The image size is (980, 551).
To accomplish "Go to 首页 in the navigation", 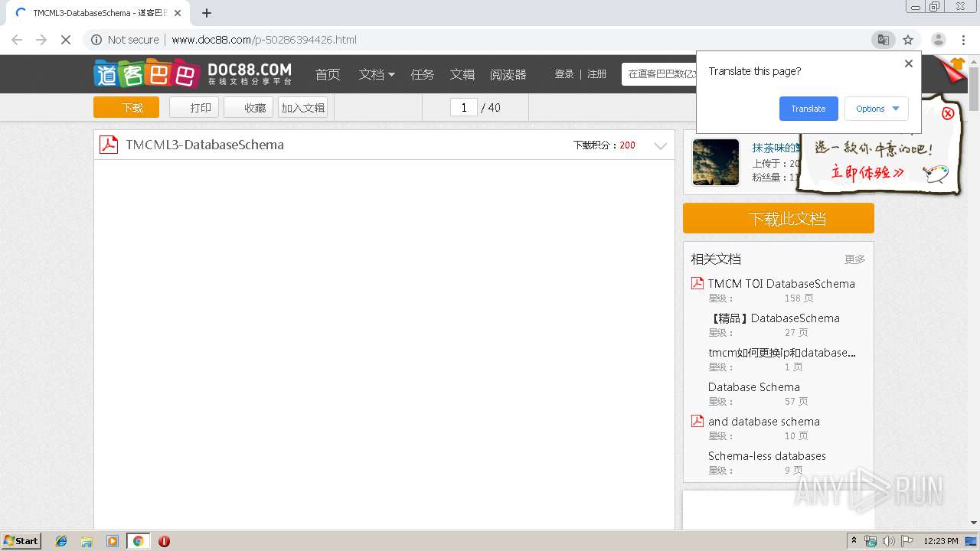I will click(x=328, y=74).
